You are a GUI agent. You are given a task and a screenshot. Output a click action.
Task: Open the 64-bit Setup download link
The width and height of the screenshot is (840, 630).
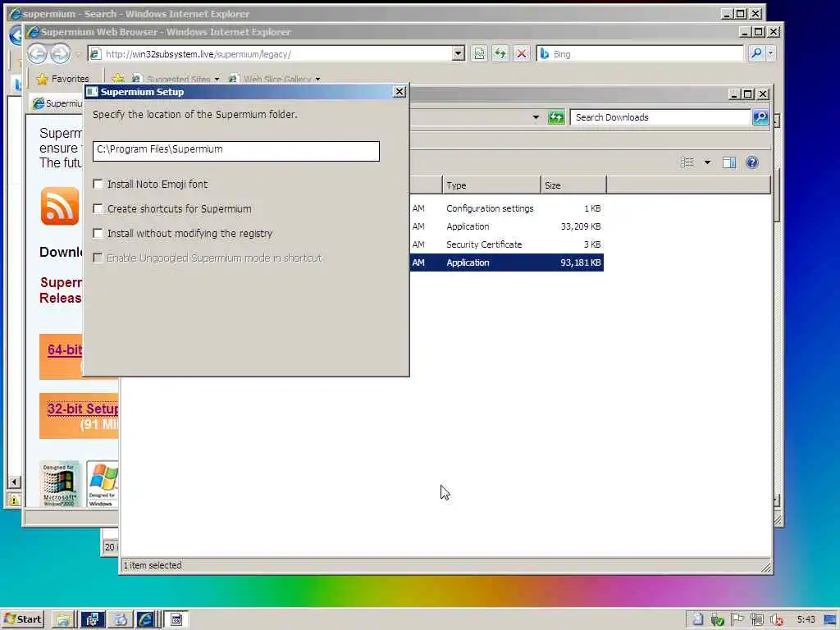(65, 349)
